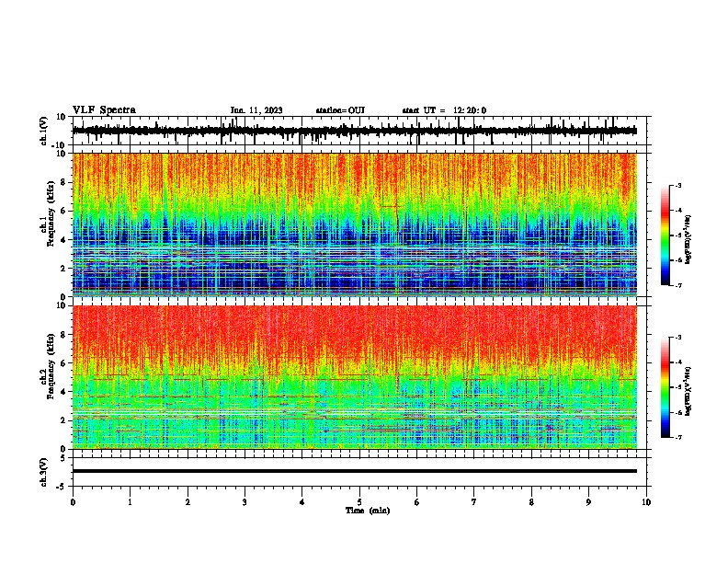Click the time axis tick label "5"
This screenshot has width=728, height=563.
click(x=359, y=502)
